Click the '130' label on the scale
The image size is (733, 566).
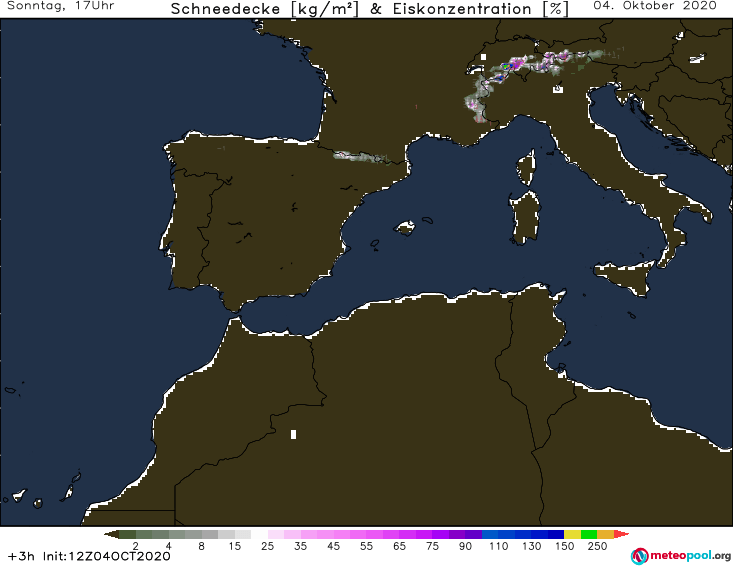coord(532,546)
